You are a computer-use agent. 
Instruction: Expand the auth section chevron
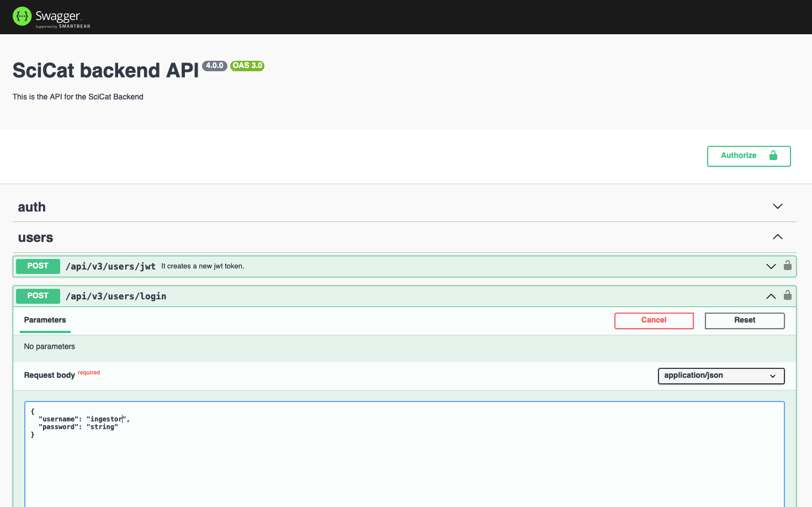click(777, 207)
